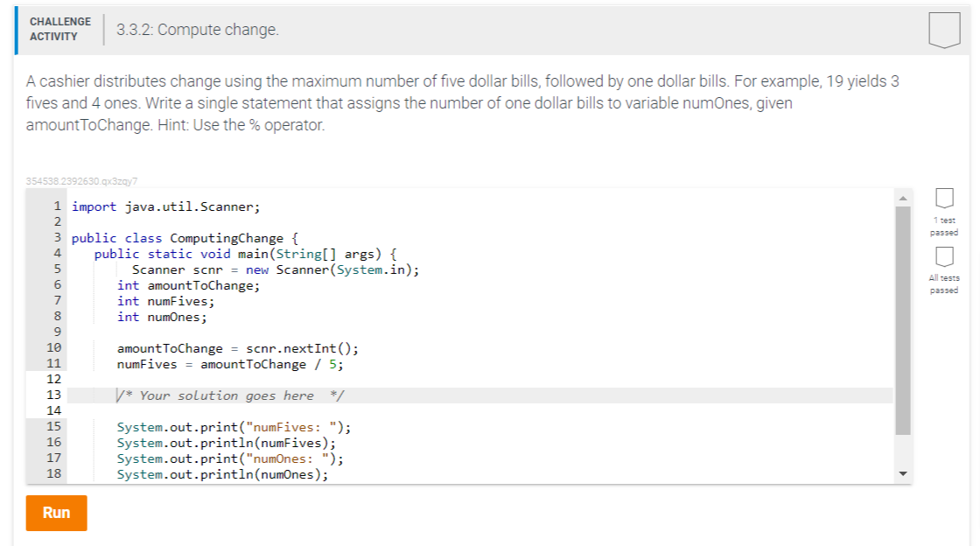Click the 'All tests passed' label text

click(x=944, y=284)
